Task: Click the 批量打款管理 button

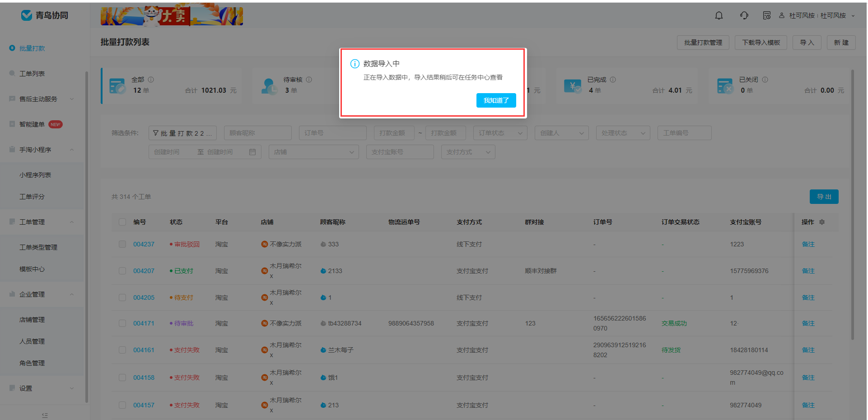Action: coord(703,42)
